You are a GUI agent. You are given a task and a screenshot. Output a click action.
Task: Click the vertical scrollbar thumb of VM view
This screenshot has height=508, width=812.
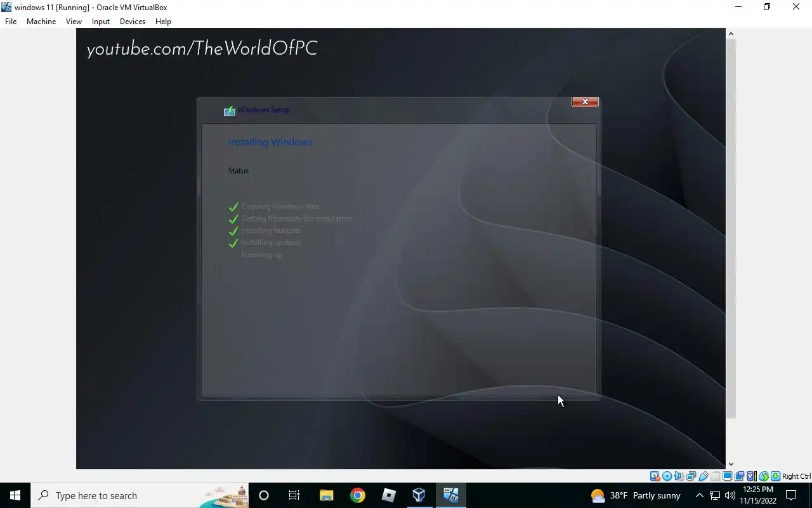(x=731, y=229)
